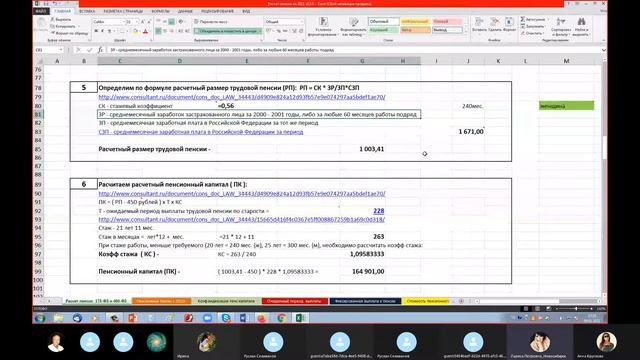
Task: Open Fill Color dropdown arrow
Action: pos(139,31)
